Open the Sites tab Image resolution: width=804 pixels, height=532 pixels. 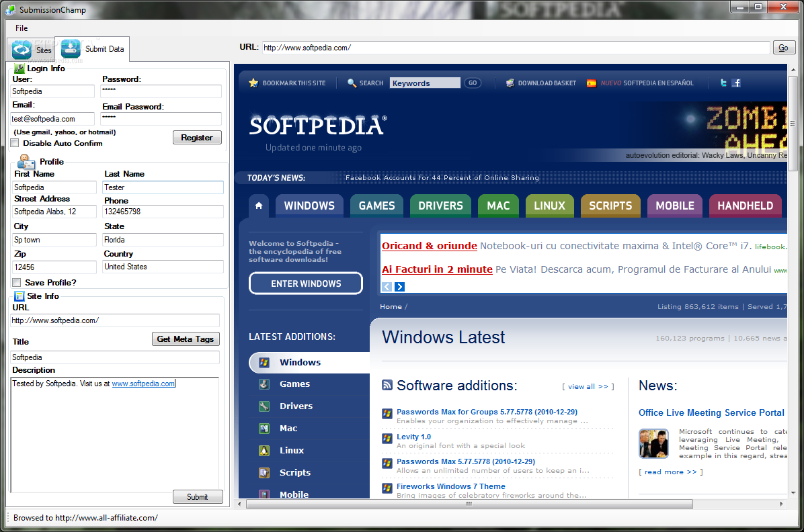coord(32,49)
